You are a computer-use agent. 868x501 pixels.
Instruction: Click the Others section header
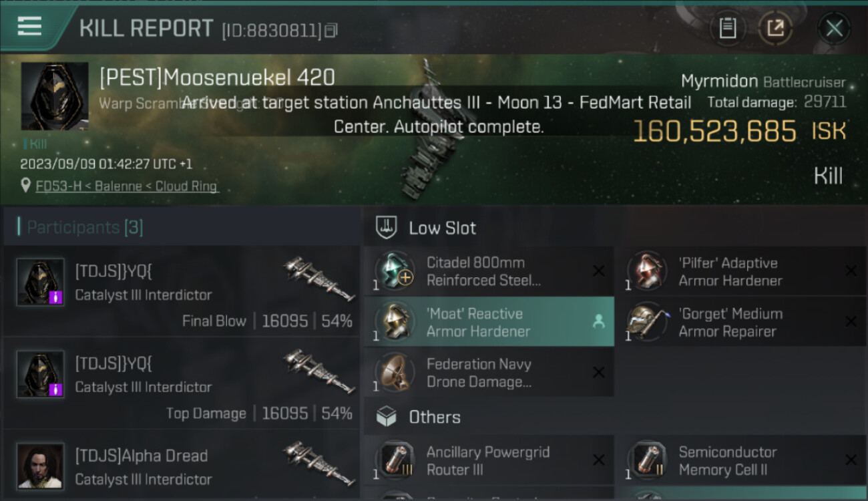[x=434, y=417]
